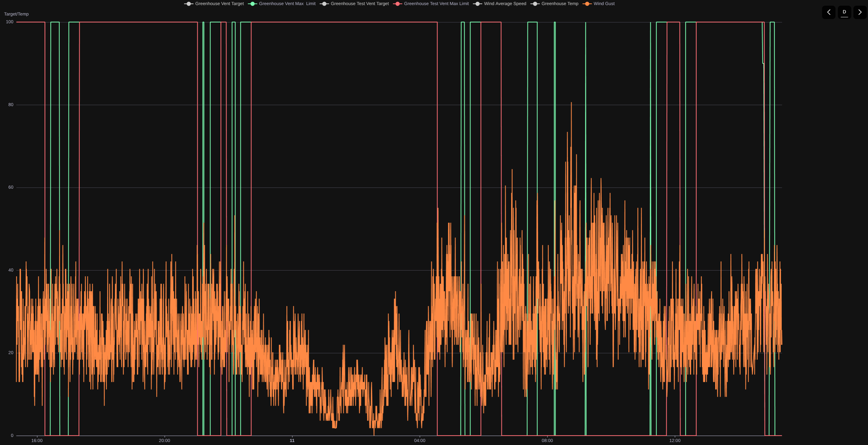Show the Wind Average Speed series
This screenshot has height=445, width=868.
pos(504,4)
